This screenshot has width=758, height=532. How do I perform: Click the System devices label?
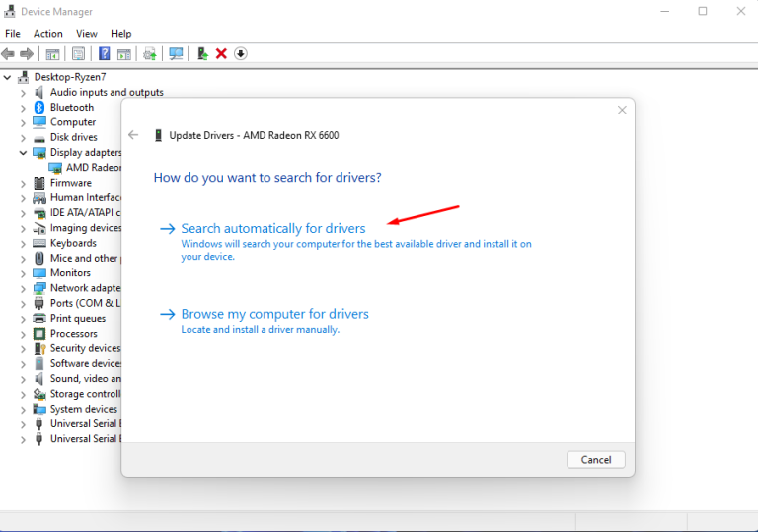click(x=84, y=409)
